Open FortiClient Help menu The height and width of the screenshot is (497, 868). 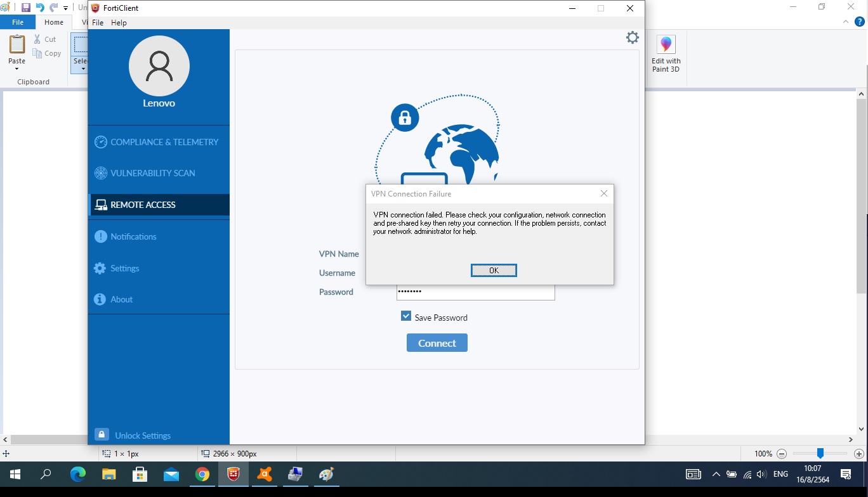pos(119,23)
